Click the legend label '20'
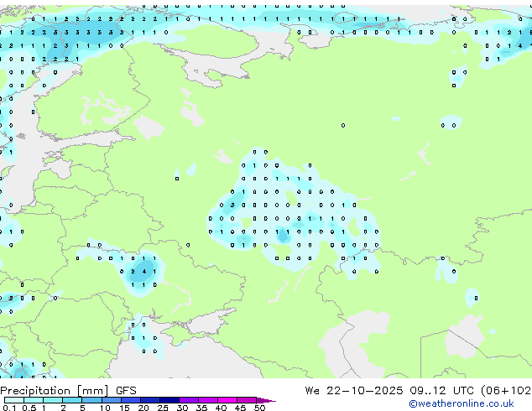532x411 pixels. [x=143, y=408]
